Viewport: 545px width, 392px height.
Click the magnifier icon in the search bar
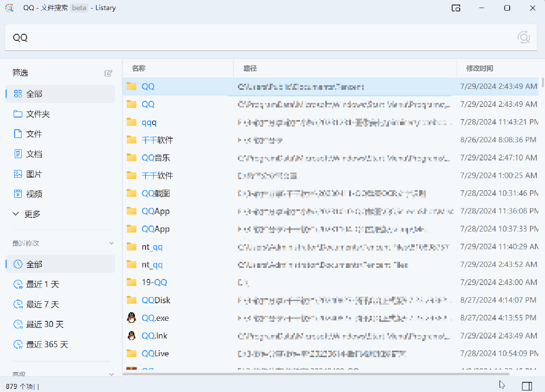point(523,37)
